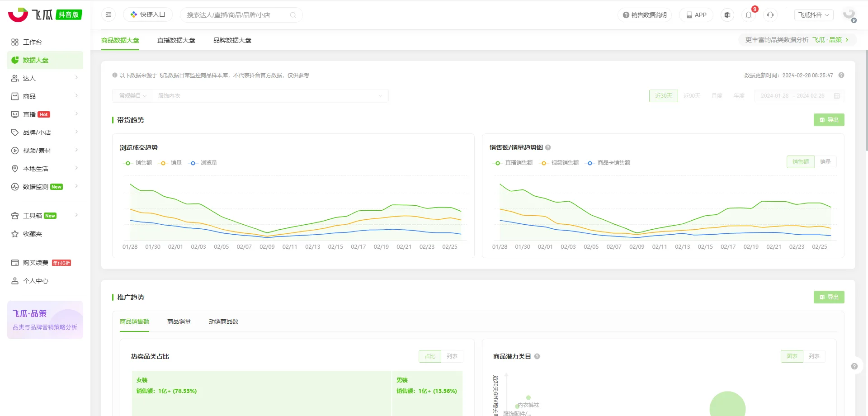Select the 近90天 time range
This screenshot has width=868, height=416.
pyautogui.click(x=692, y=96)
